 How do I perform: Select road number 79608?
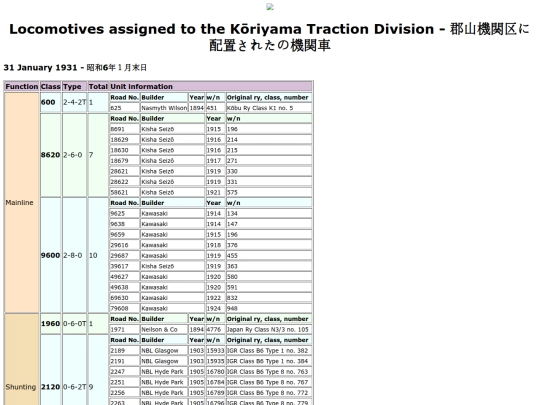125,308
